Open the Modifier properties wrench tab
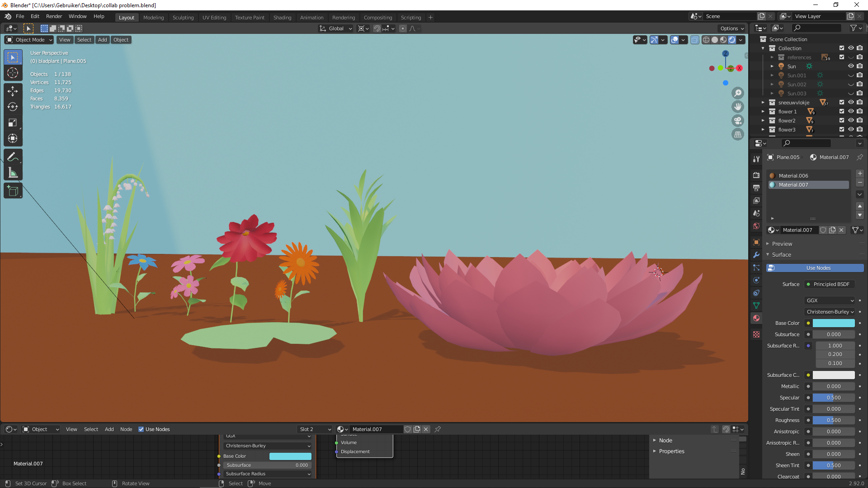The image size is (868, 488). [x=756, y=255]
